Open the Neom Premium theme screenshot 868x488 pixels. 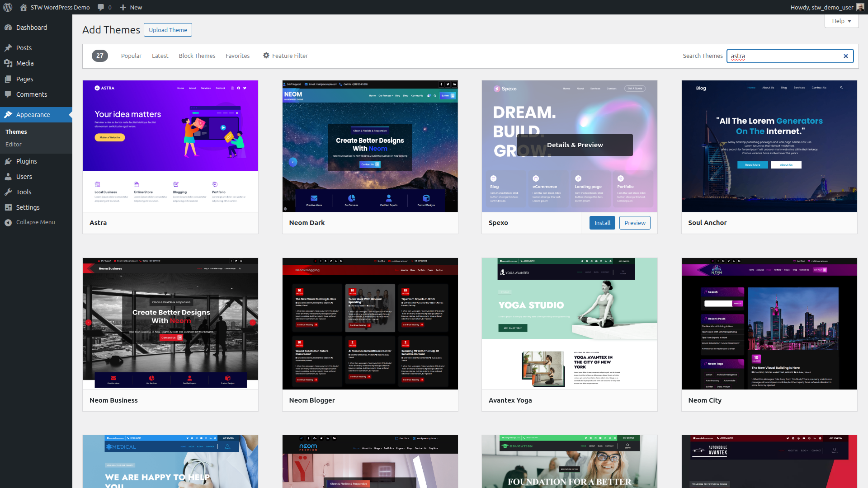pos(370,461)
